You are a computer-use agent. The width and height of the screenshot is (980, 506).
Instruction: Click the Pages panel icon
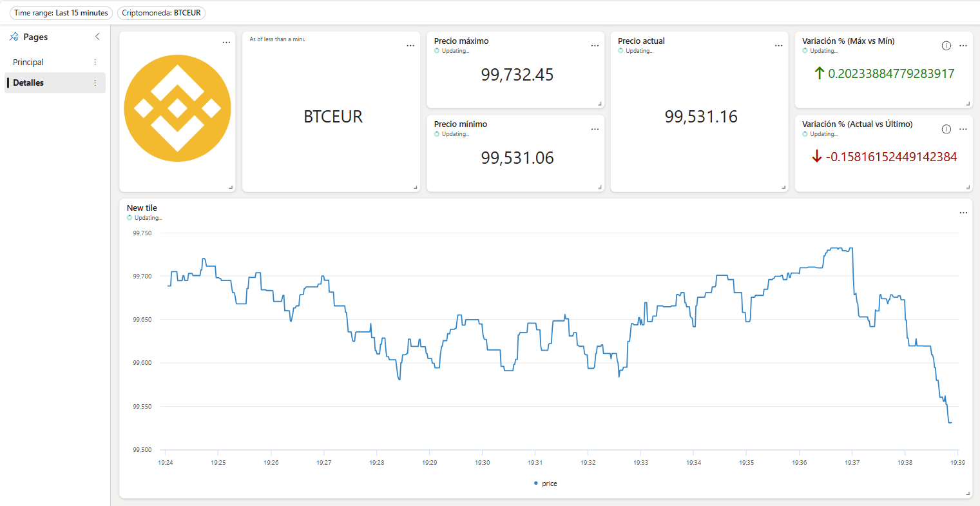tap(13, 37)
